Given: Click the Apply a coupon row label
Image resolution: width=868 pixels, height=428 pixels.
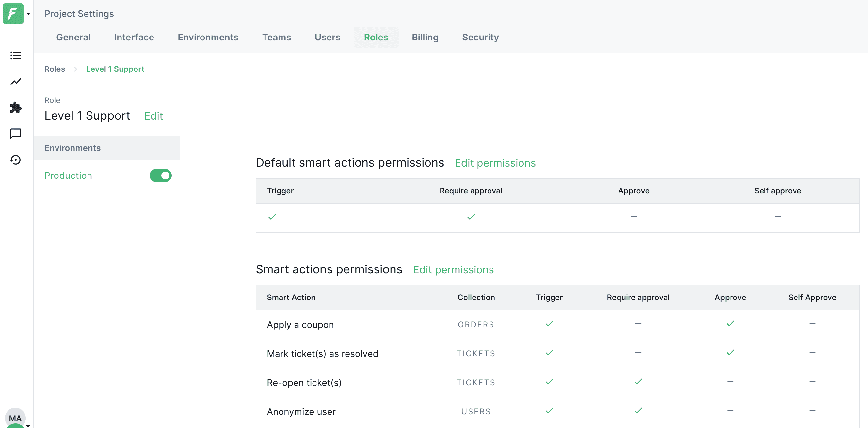Looking at the screenshot, I should 300,325.
